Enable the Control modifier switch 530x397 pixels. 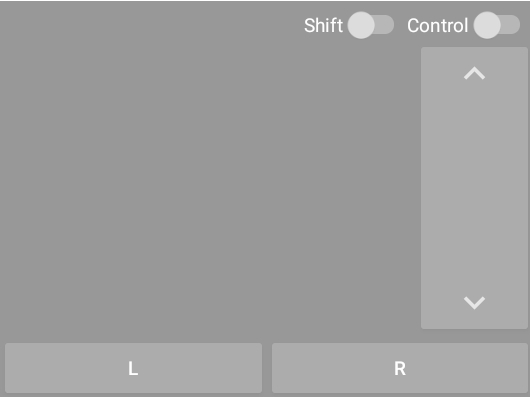[x=497, y=25]
